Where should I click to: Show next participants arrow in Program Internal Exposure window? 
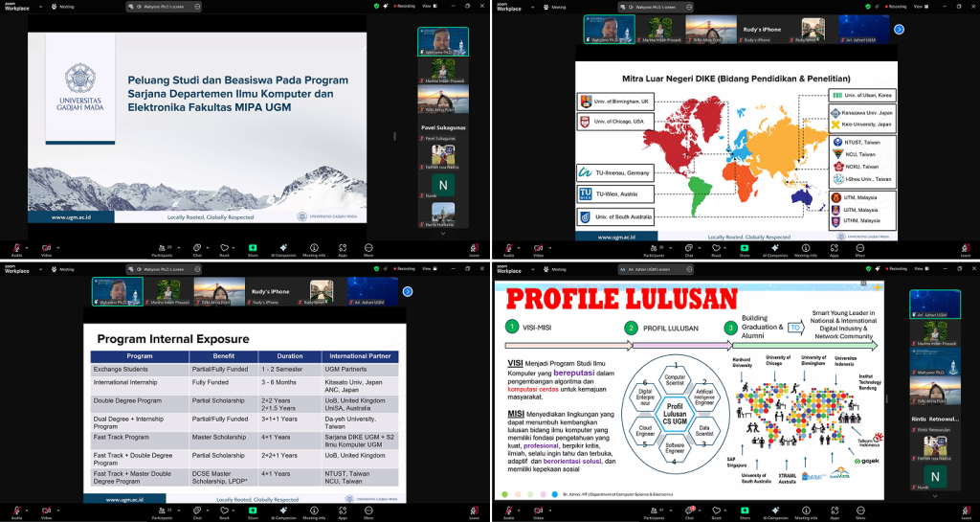(x=408, y=291)
